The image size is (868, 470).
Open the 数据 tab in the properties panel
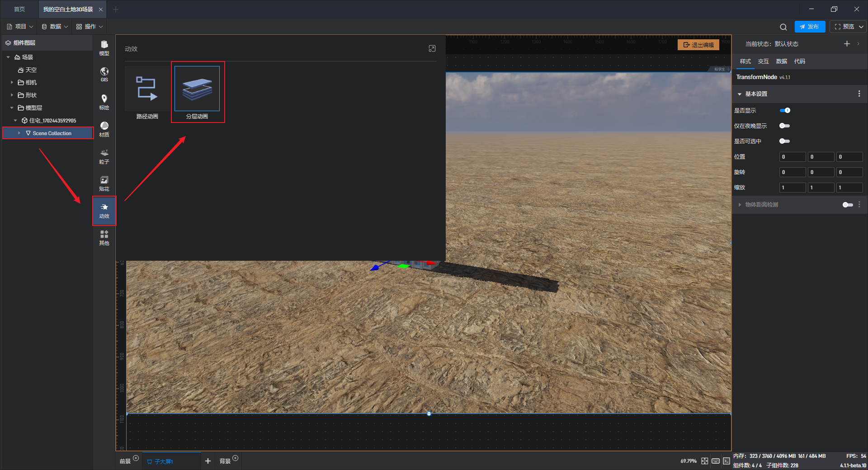(782, 61)
